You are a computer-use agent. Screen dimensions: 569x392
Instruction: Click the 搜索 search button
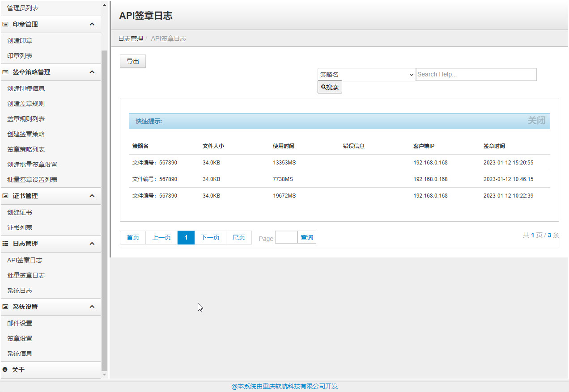pos(330,87)
